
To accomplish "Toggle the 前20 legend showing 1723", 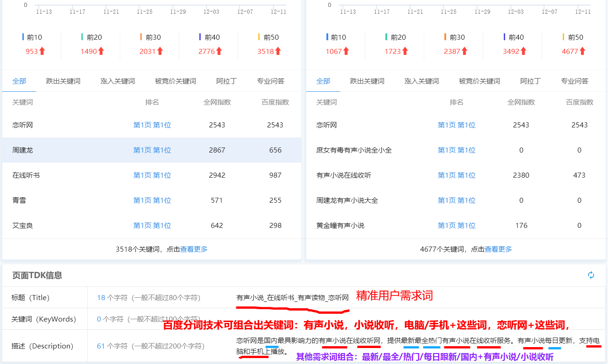I will click(395, 37).
